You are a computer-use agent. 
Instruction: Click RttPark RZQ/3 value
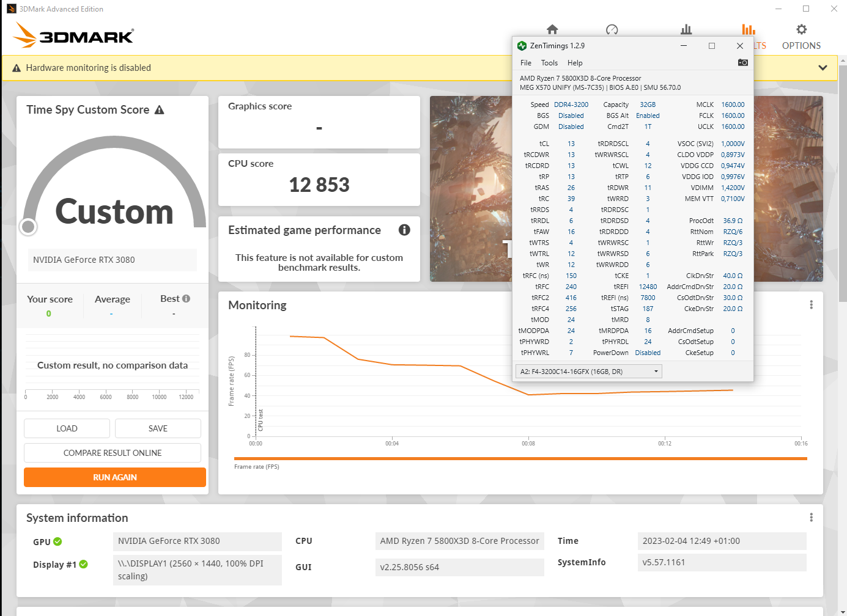(x=733, y=254)
